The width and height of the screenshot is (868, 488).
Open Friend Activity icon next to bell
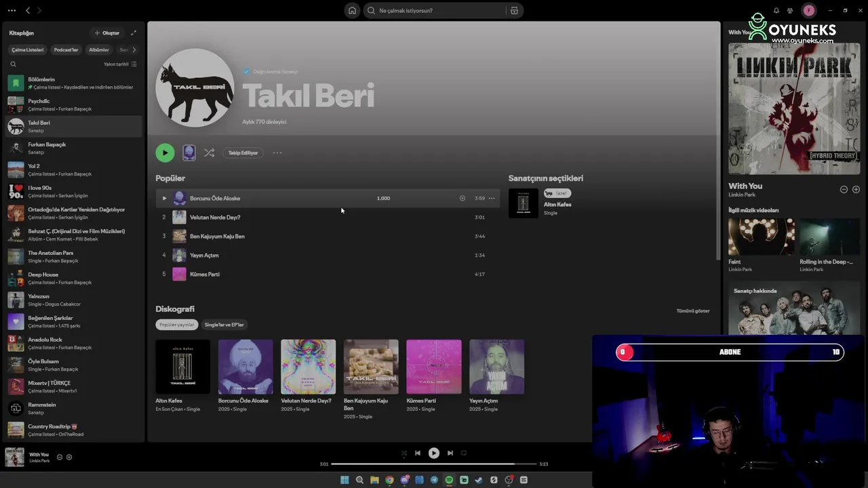click(x=790, y=10)
